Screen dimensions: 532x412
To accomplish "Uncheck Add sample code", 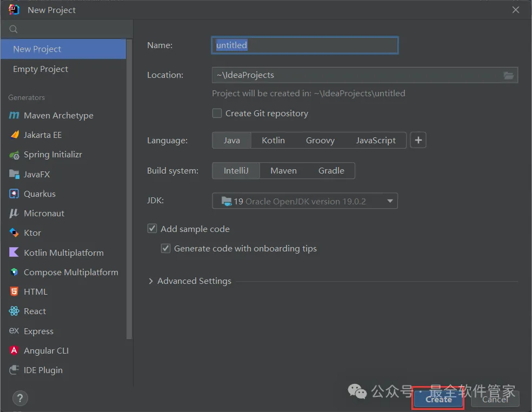I will point(152,228).
